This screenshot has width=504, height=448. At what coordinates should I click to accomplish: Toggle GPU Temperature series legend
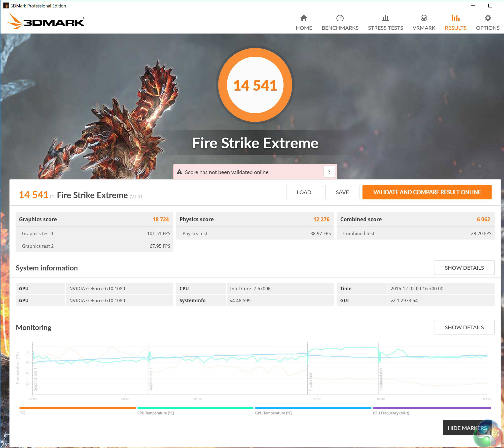274,413
